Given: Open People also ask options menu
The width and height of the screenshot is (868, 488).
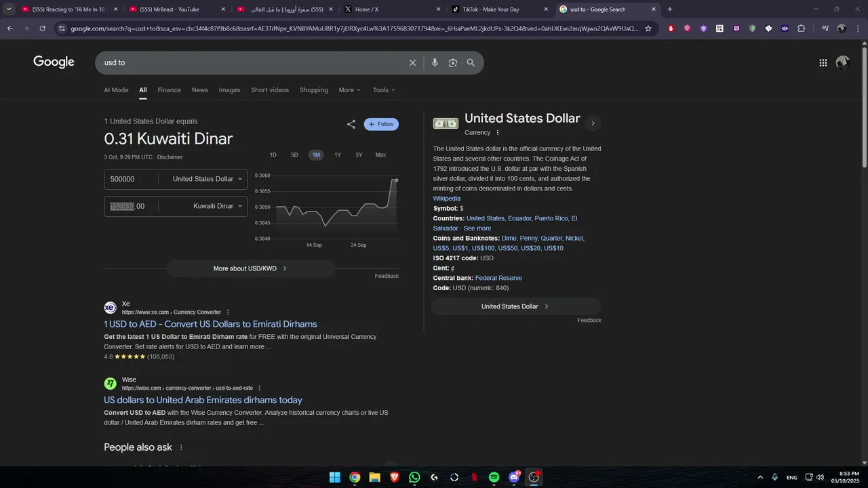Looking at the screenshot, I should [181, 448].
